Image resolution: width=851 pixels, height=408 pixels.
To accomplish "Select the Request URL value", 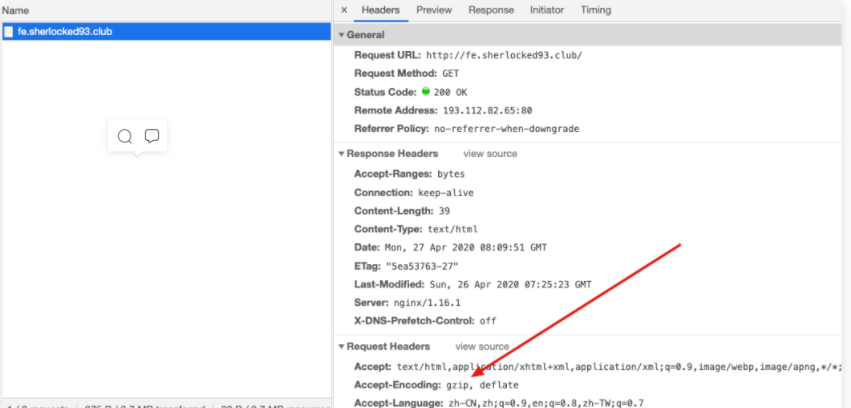I will pos(504,55).
